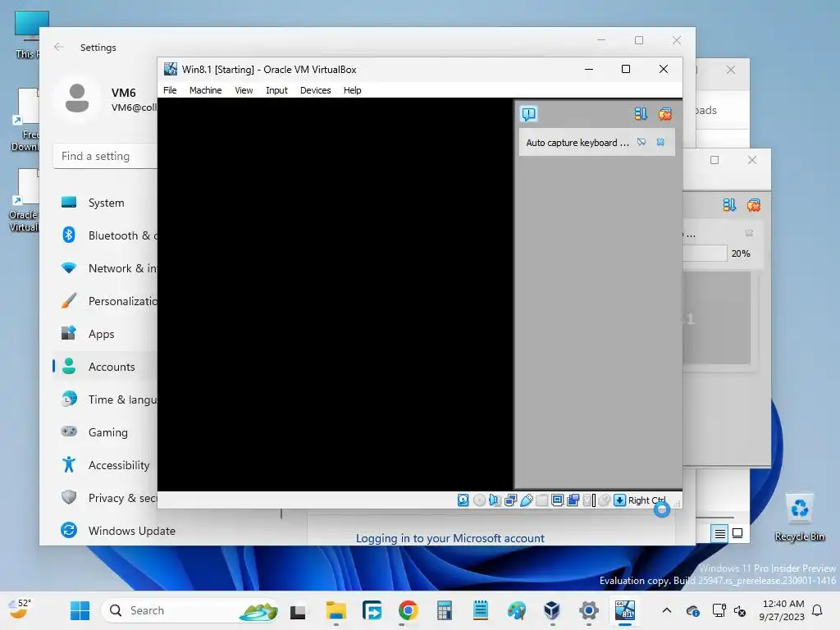Click virtualization features indicator in VM status bar
Image resolution: width=840 pixels, height=630 pixels.
589,500
